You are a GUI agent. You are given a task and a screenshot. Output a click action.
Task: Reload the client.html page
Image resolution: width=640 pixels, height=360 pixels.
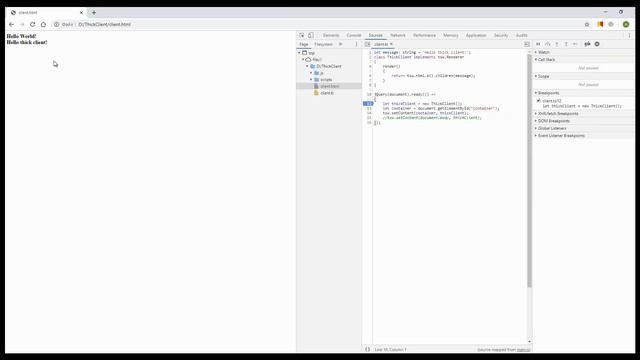[x=33, y=24]
